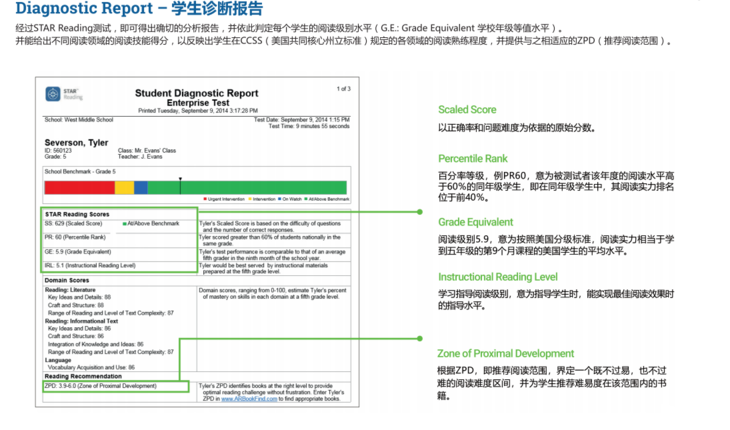Click the black score marker on the benchmark bar
The image size is (730, 430).
[x=180, y=185]
